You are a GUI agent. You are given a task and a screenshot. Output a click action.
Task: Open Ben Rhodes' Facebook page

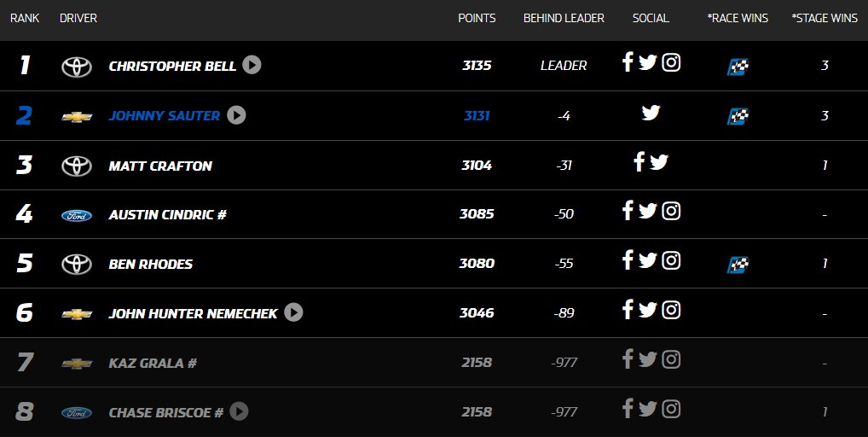click(628, 260)
